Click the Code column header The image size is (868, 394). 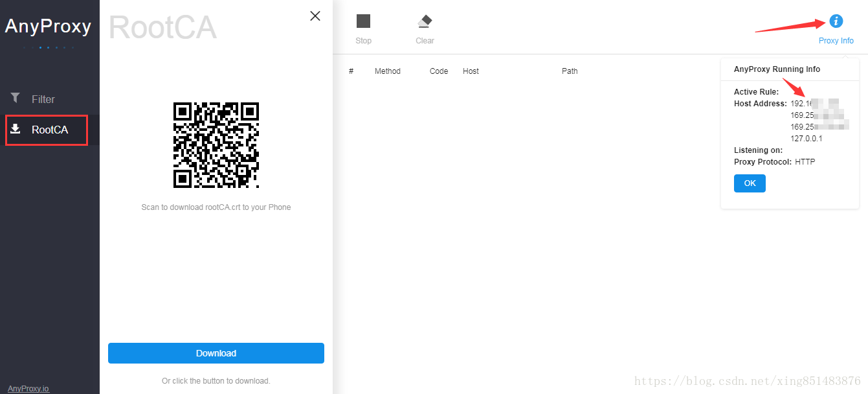439,71
